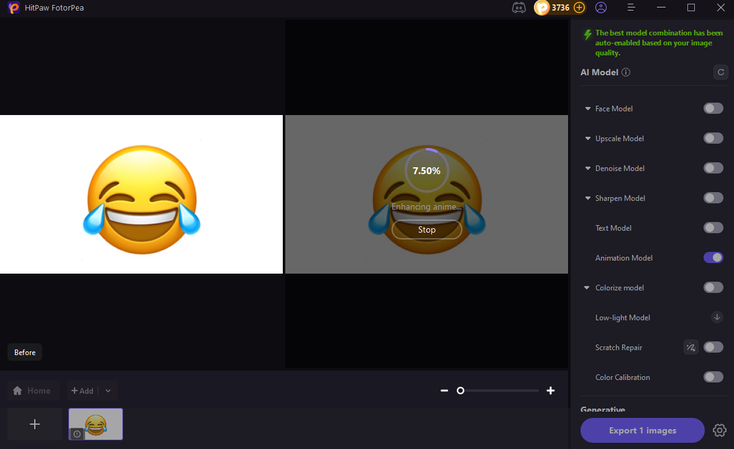Turn off the Animation Model toggle
Image resolution: width=734 pixels, height=449 pixels.
pos(712,257)
